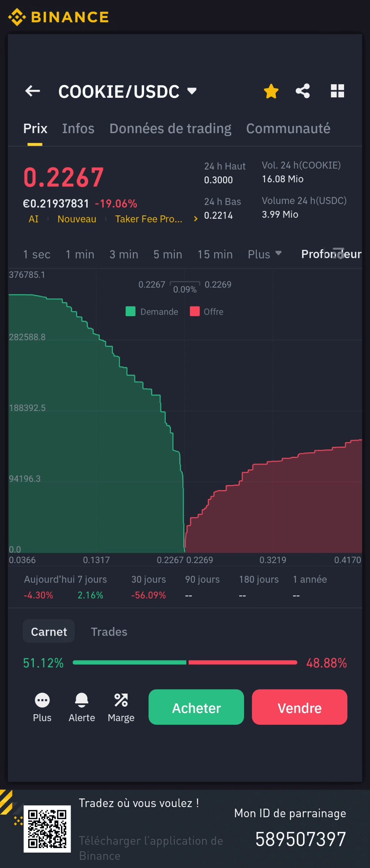Open the Données de trading tab
Screen dimensions: 370x868
170,129
